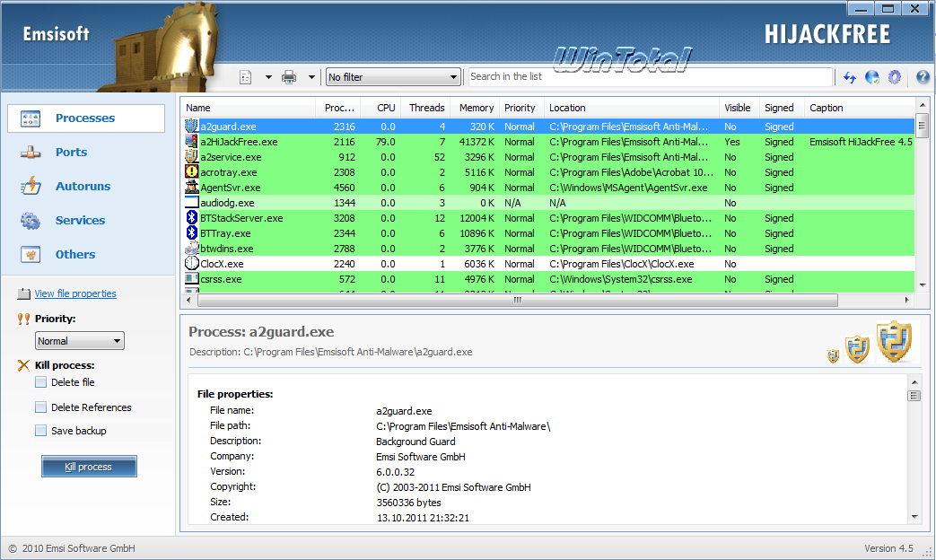Open the No filter combo box
936x560 pixels.
click(393, 77)
